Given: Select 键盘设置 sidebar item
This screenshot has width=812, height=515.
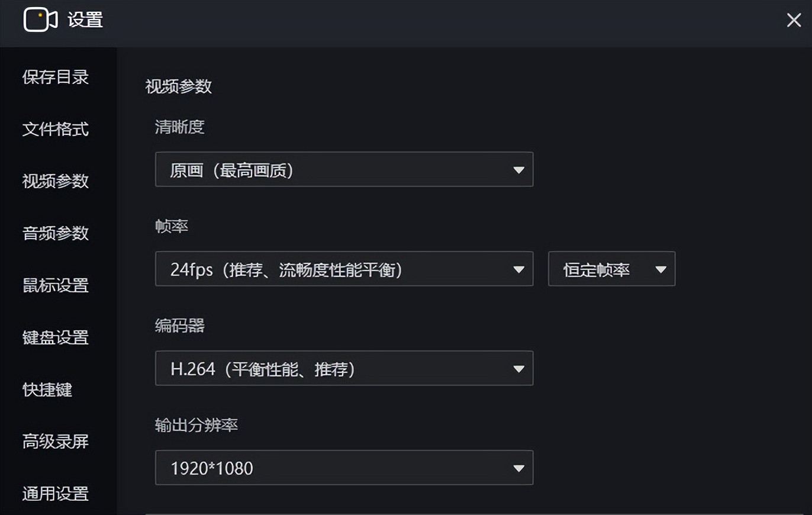Looking at the screenshot, I should 56,337.
